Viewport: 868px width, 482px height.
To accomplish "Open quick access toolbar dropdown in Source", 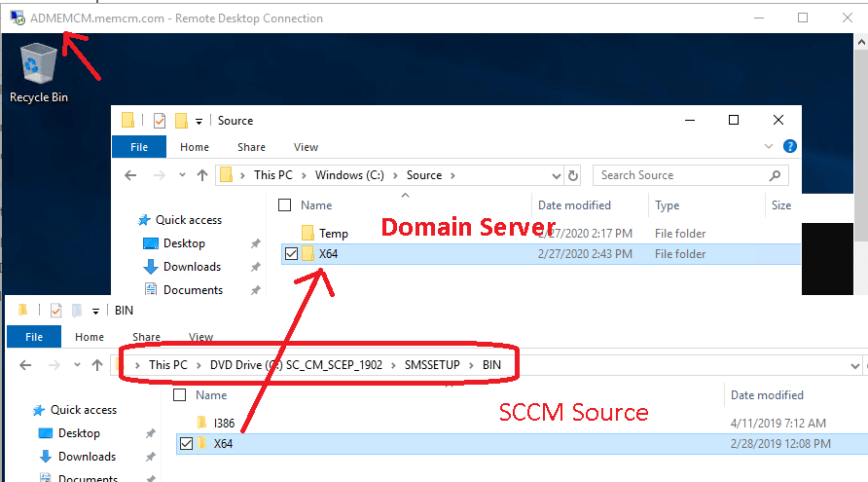I will pos(199,122).
